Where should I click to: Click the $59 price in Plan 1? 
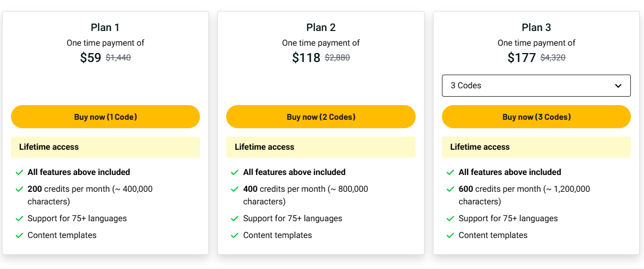click(90, 58)
